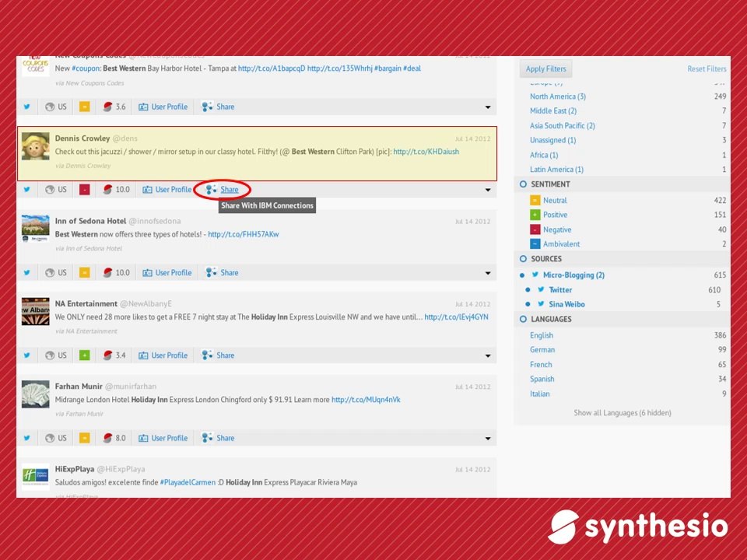Screen dimensions: 747x560
Task: Filter by French language
Action: (541, 364)
